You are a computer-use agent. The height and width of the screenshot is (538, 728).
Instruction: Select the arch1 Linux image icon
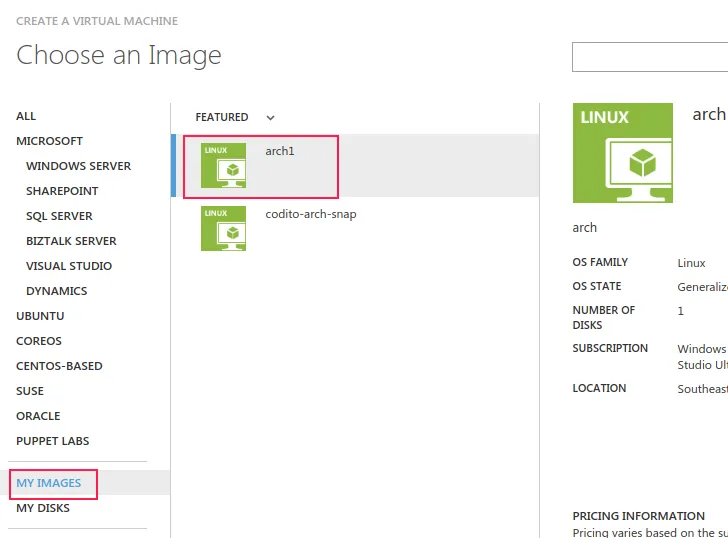[x=223, y=165]
